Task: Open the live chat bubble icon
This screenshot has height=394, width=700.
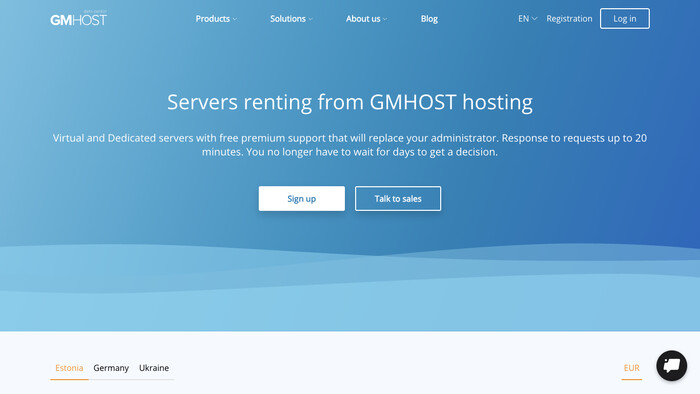Action: tap(671, 366)
